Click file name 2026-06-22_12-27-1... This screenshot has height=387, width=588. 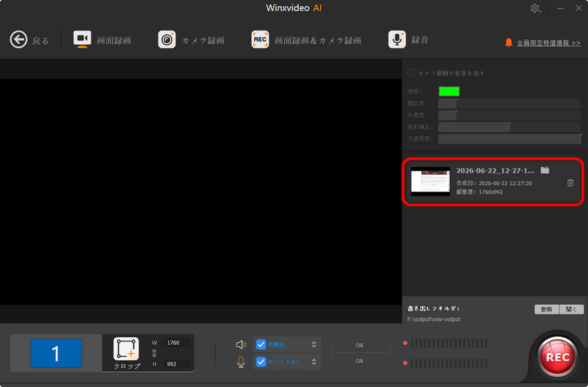(495, 171)
